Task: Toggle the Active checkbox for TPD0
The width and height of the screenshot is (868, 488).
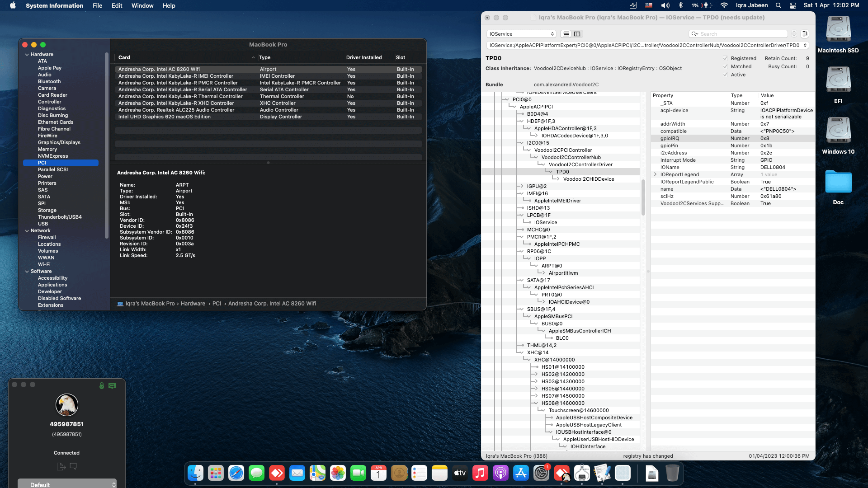Action: pyautogui.click(x=726, y=75)
